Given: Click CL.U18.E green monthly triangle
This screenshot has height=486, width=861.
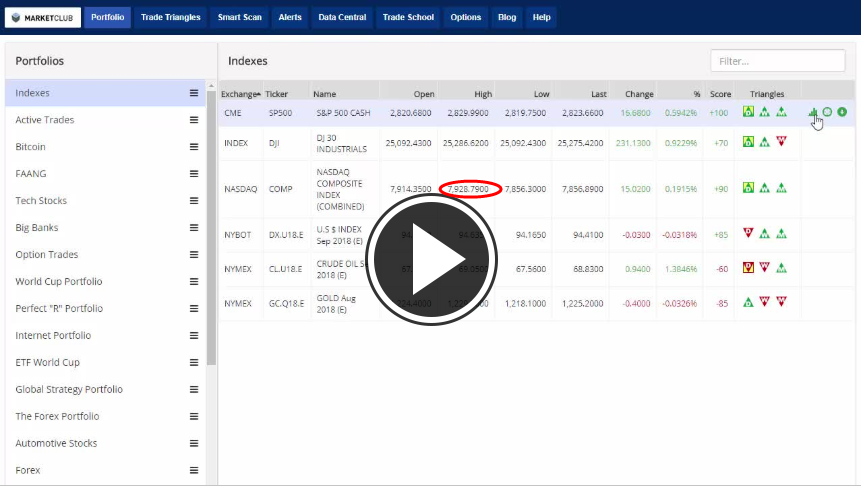Looking at the screenshot, I should 781,267.
